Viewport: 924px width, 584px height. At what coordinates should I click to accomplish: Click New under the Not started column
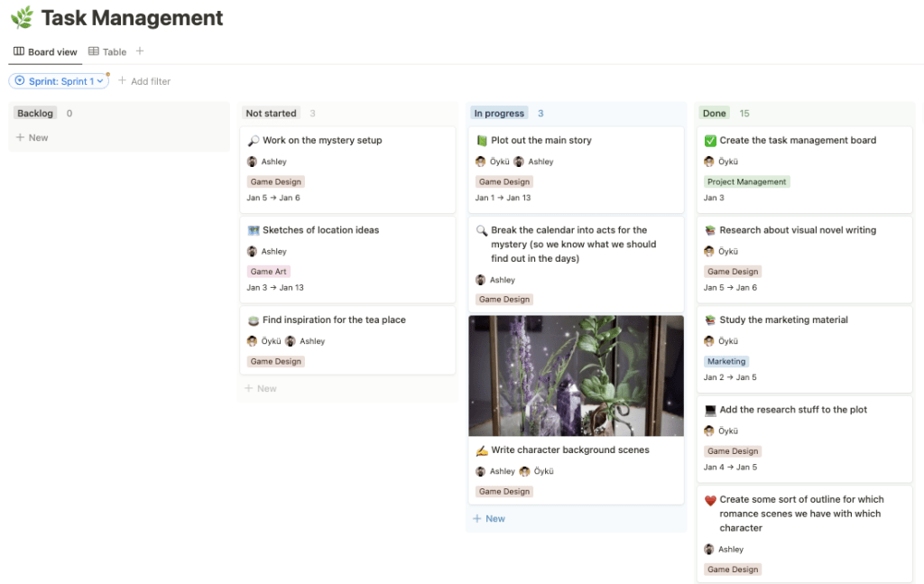(x=260, y=388)
